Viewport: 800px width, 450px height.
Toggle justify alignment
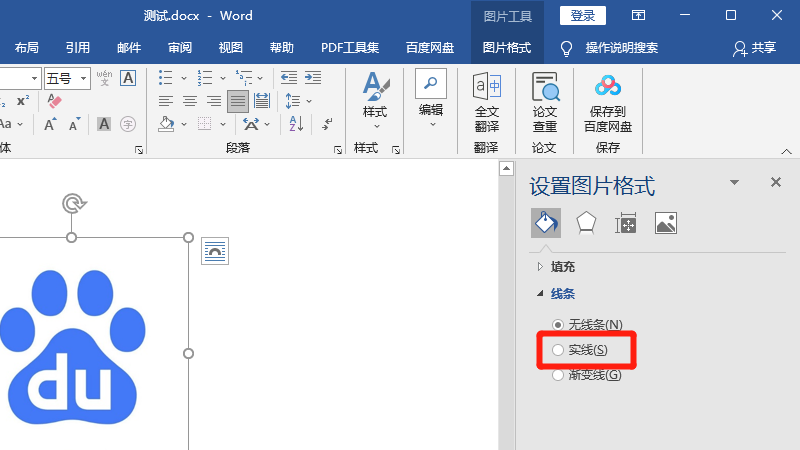[238, 101]
